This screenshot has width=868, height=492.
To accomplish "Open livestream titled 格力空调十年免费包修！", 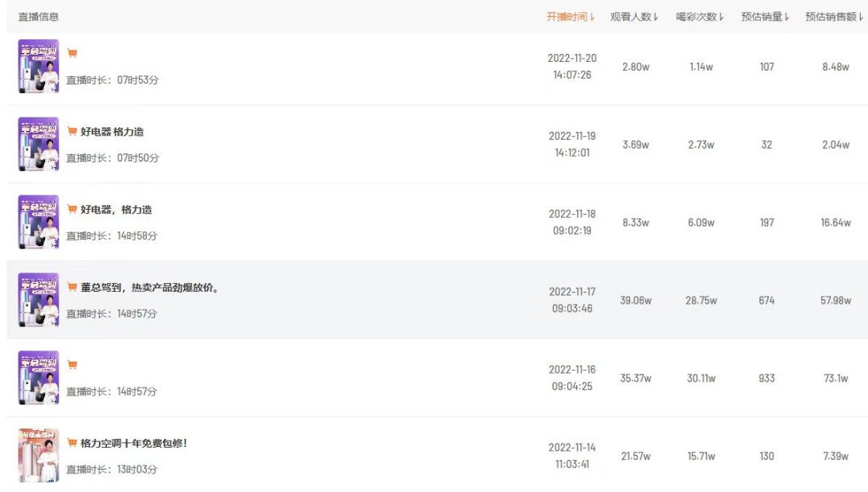I will (134, 443).
